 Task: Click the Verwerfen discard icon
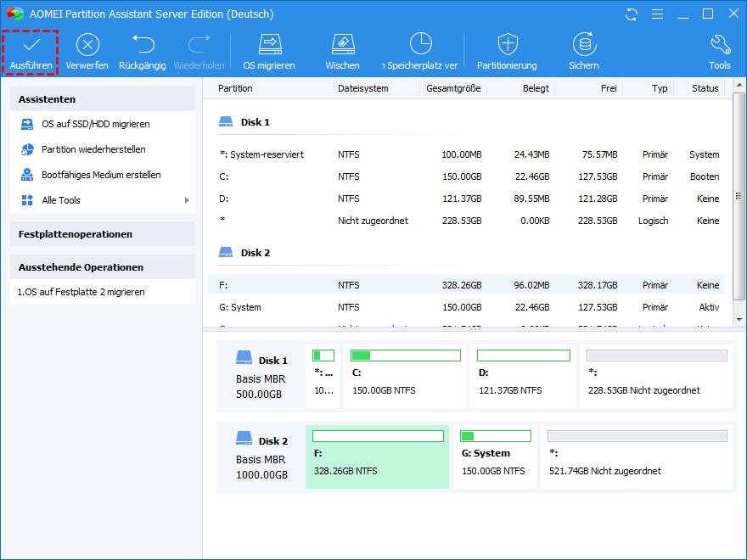[x=87, y=45]
